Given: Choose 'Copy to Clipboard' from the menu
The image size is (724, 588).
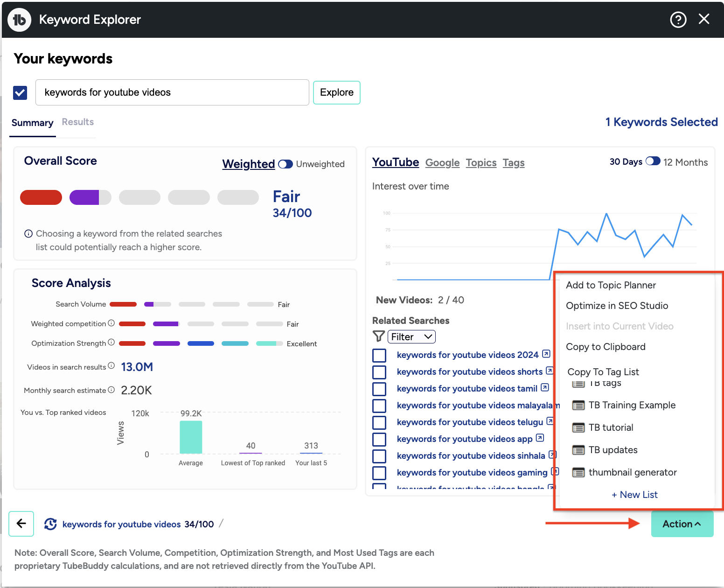Looking at the screenshot, I should pos(606,347).
